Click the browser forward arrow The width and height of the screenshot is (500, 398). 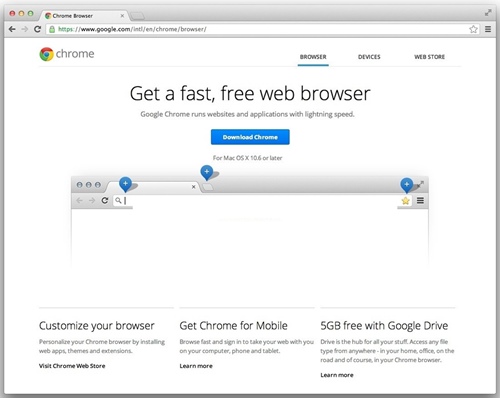[x=25, y=29]
